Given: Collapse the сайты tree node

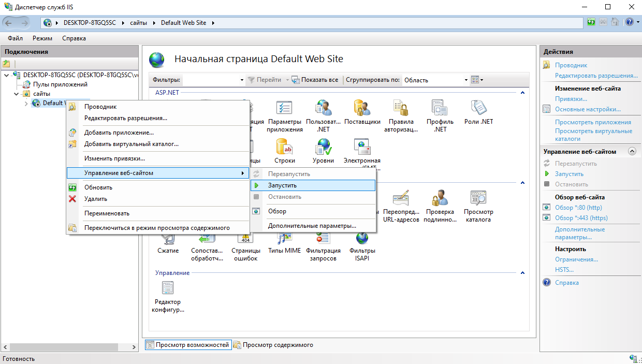Looking at the screenshot, I should 16,94.
